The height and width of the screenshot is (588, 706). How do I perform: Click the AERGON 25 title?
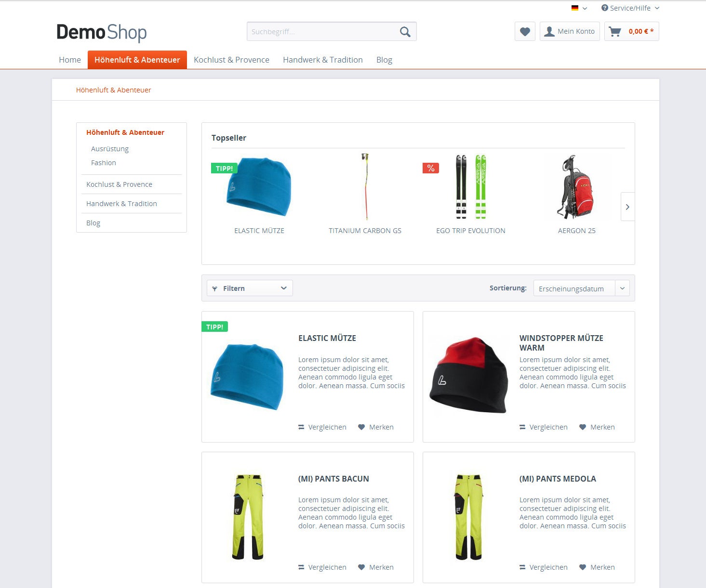click(x=577, y=231)
